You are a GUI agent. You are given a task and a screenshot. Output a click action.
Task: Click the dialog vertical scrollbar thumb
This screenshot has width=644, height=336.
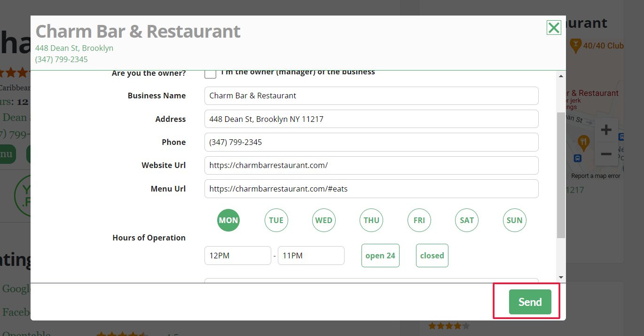click(561, 175)
